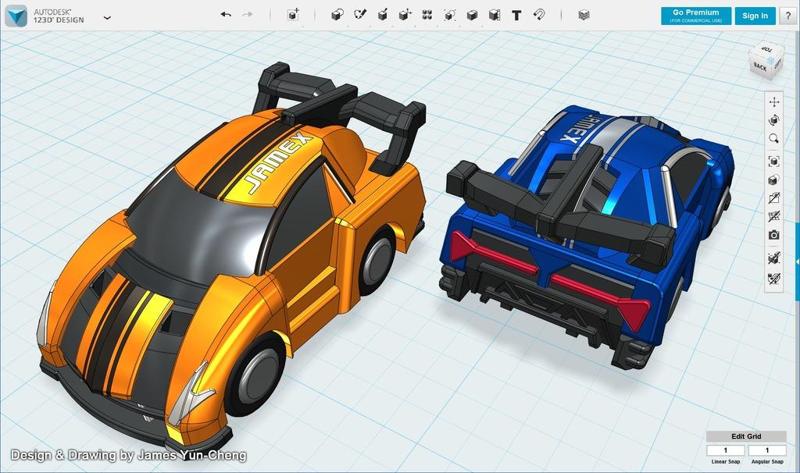
Task: Open the Primitives menu
Action: (x=337, y=15)
